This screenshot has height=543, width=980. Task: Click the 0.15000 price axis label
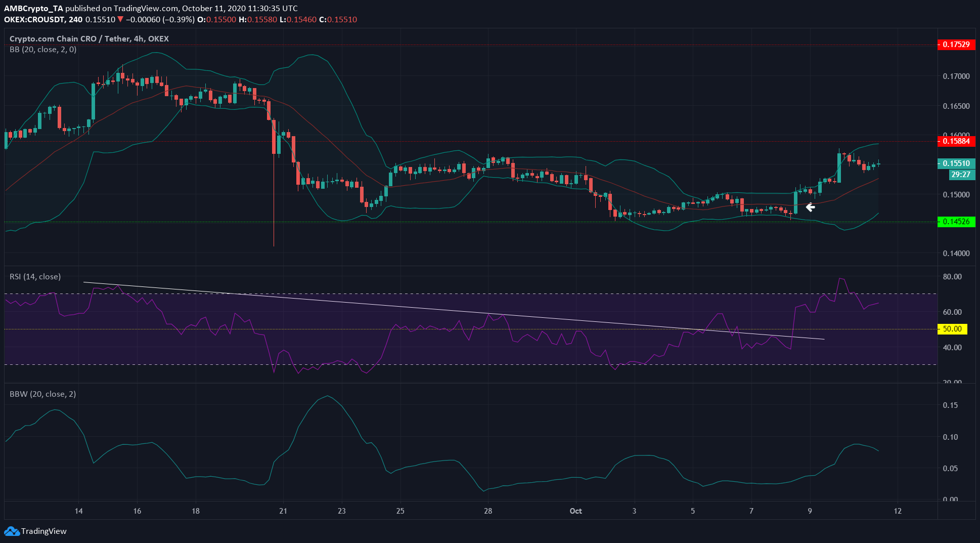click(x=956, y=195)
